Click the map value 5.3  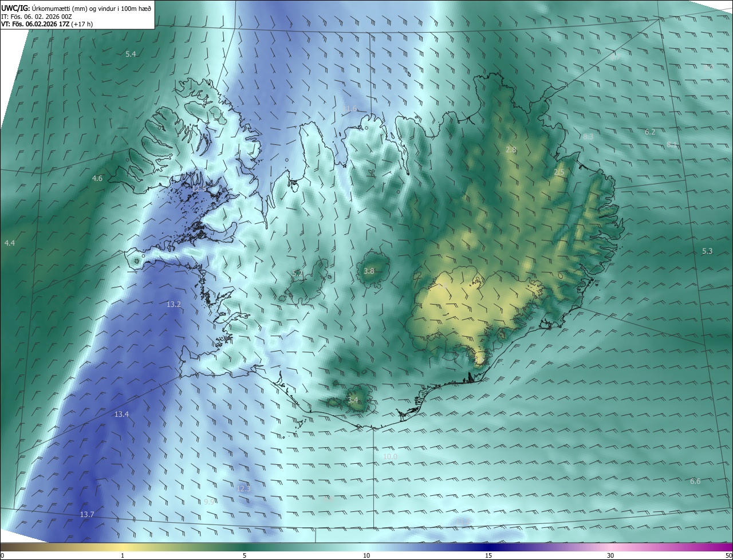click(707, 251)
